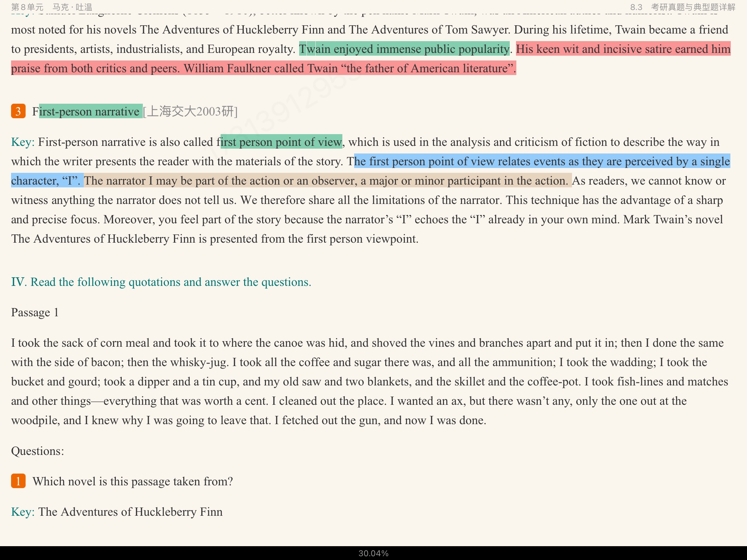Click the orange number 3 badge

(18, 111)
